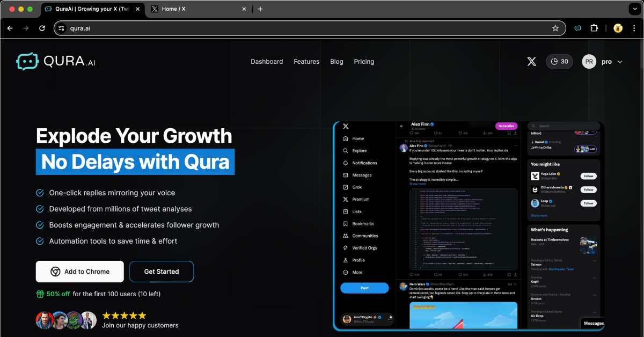Click the Messages tab at preview bottom
The image size is (644, 337).
[594, 323]
